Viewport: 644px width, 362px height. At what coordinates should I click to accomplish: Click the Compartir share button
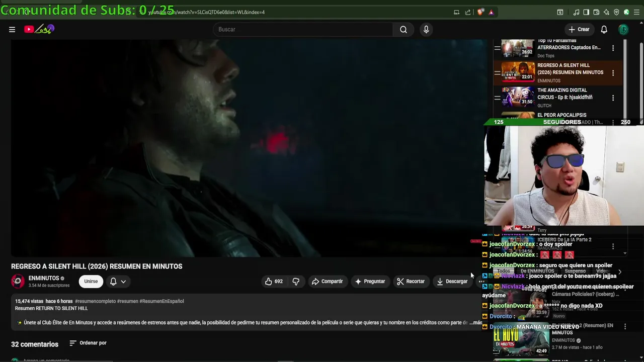click(x=327, y=282)
